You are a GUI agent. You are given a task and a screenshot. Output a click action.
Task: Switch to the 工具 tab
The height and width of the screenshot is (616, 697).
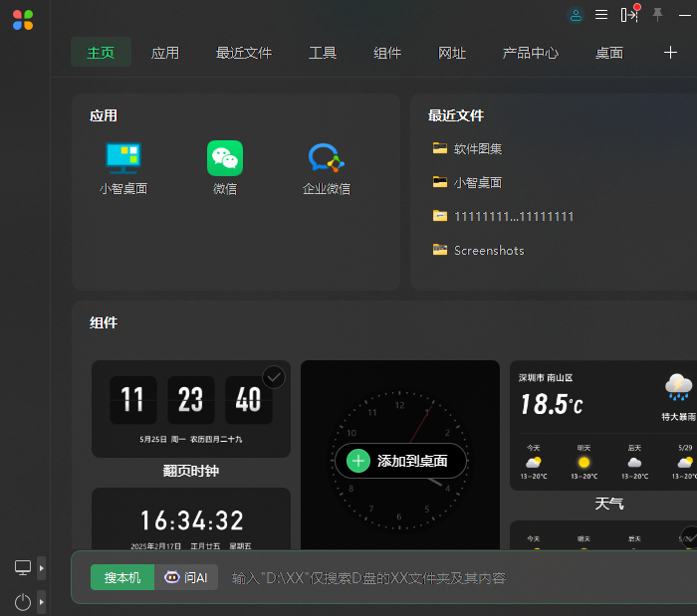[323, 53]
